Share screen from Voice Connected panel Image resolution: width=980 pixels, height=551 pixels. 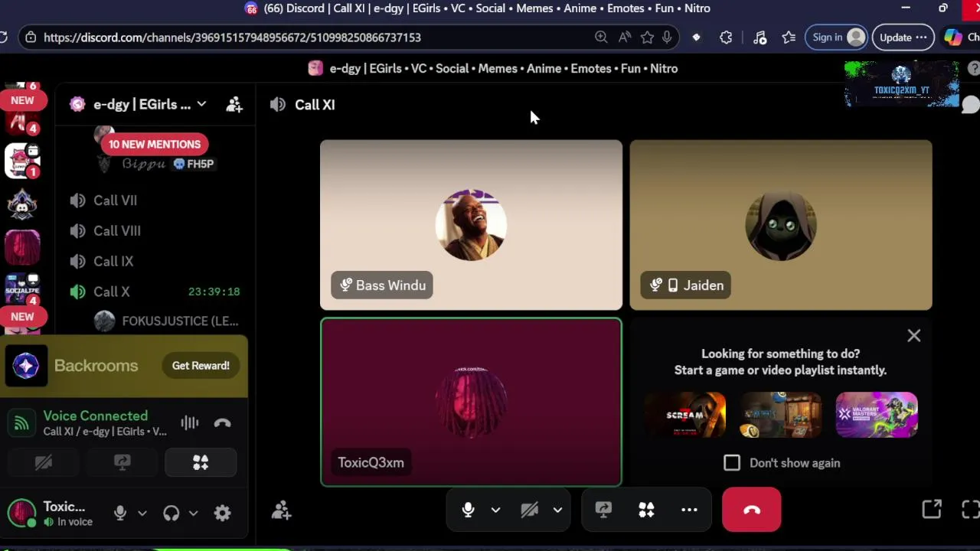click(122, 462)
